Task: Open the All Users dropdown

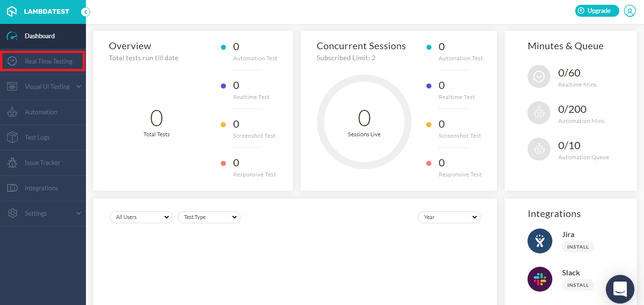Action: point(141,217)
